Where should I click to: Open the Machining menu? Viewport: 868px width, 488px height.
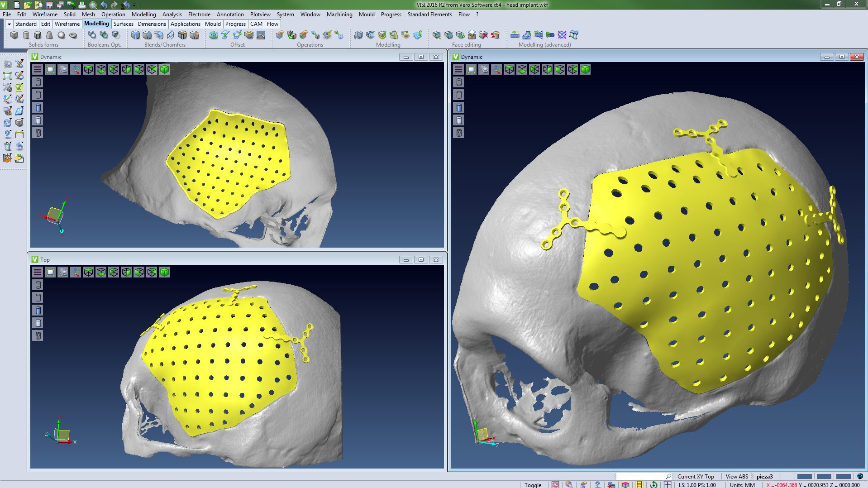[339, 14]
